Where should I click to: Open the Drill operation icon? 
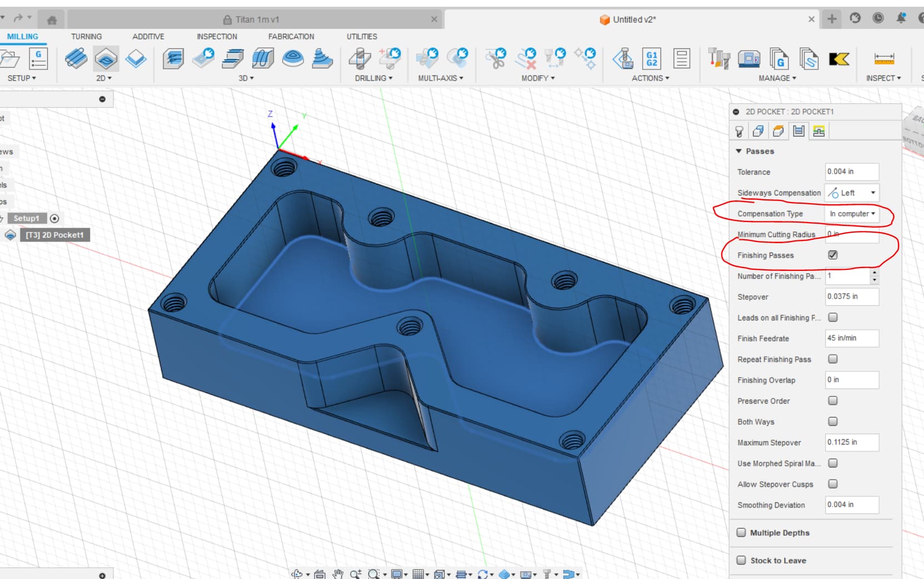(x=360, y=59)
